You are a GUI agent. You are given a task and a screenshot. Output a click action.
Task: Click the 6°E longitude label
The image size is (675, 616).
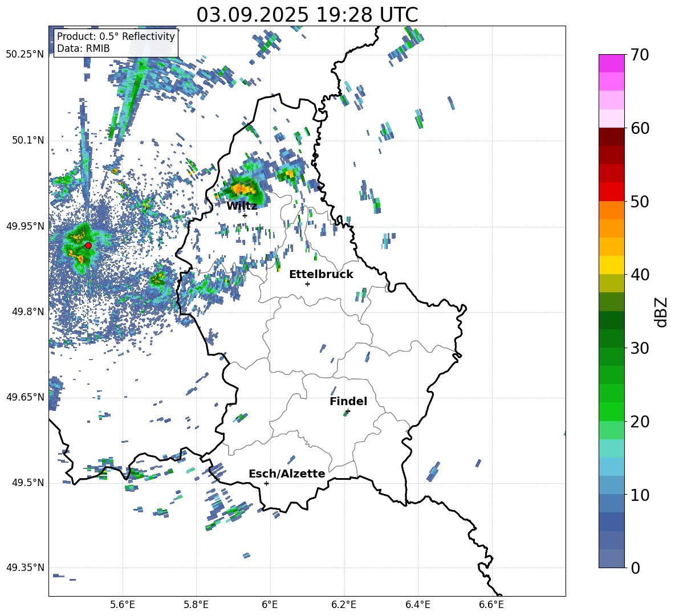click(x=270, y=605)
